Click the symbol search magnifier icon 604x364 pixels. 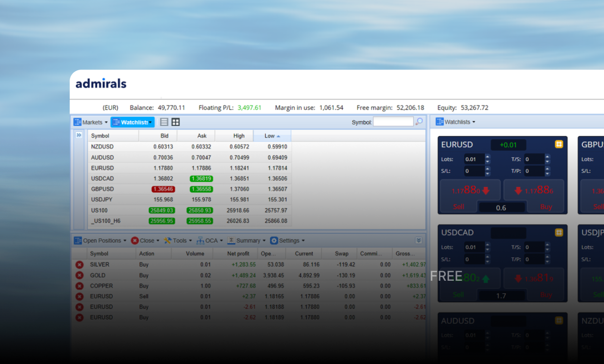[419, 122]
